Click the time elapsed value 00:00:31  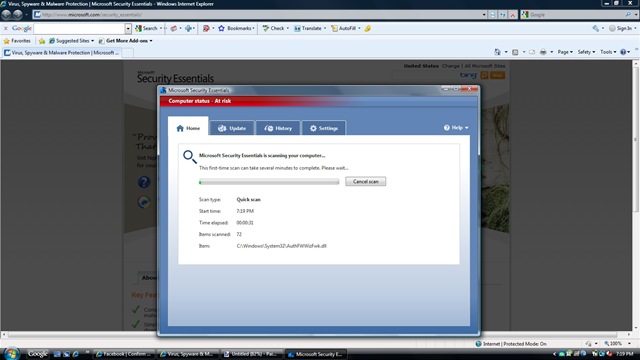(x=245, y=223)
